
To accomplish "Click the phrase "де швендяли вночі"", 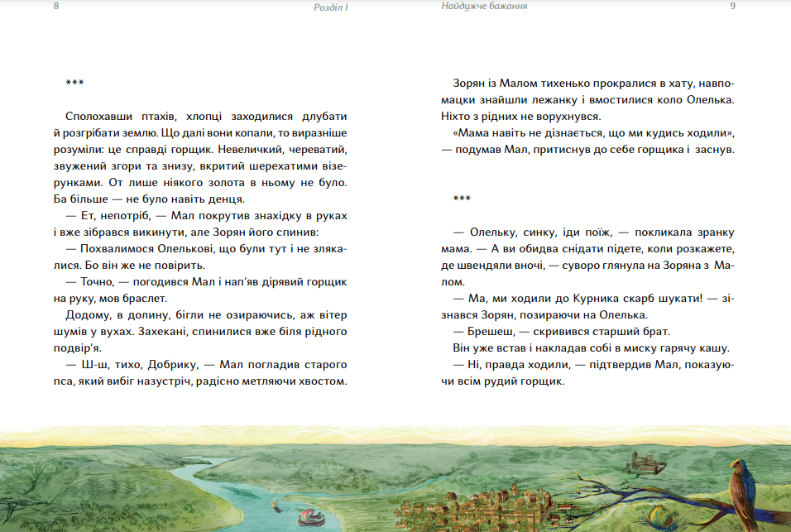I will tap(492, 266).
